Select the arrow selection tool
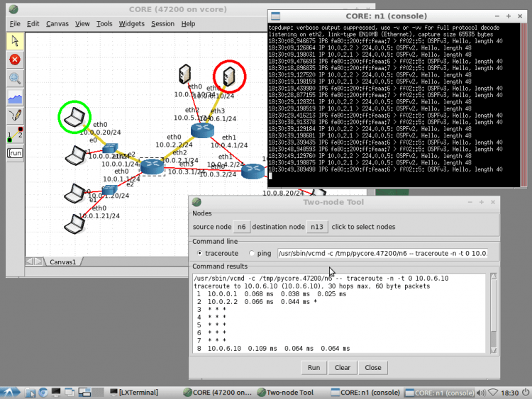 pos(15,41)
